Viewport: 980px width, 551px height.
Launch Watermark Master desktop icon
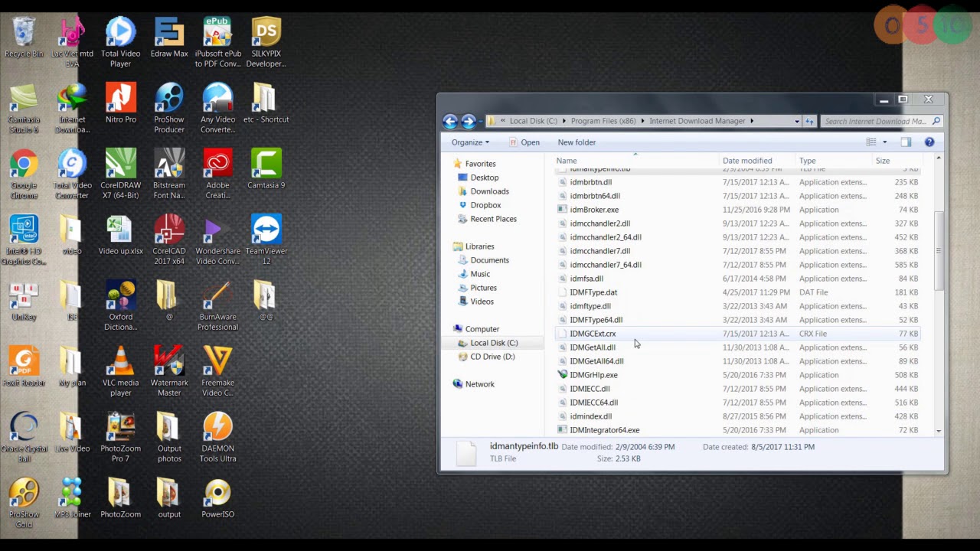(x=169, y=371)
